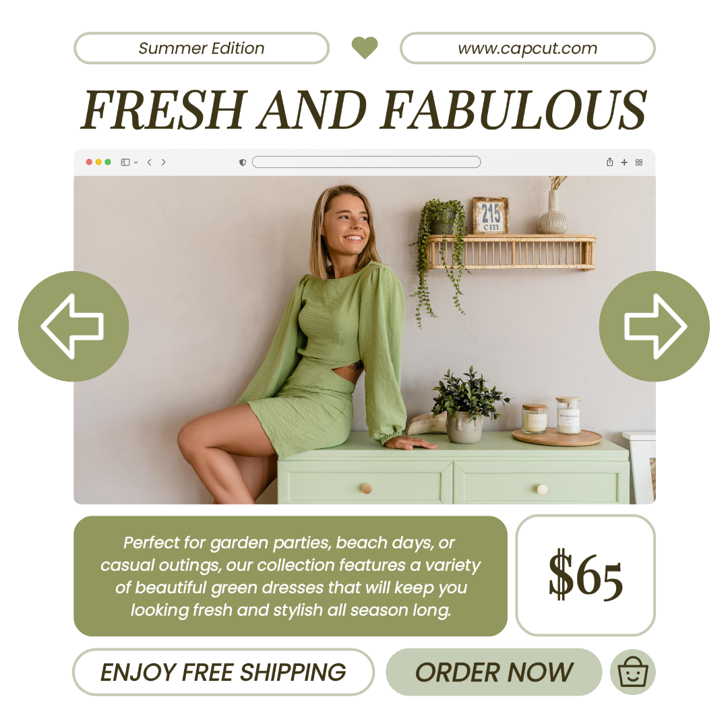Go forward with browser forward chevron
The height and width of the screenshot is (728, 728).
[163, 162]
